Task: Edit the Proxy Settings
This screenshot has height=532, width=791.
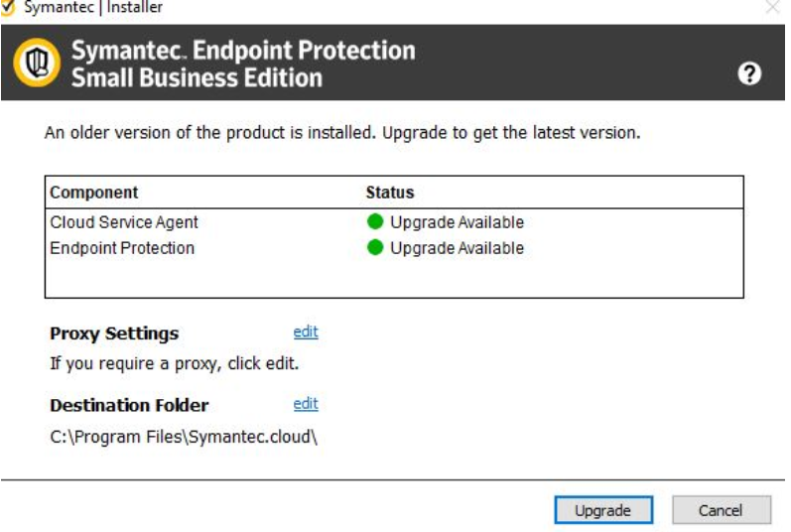Action: click(x=306, y=332)
